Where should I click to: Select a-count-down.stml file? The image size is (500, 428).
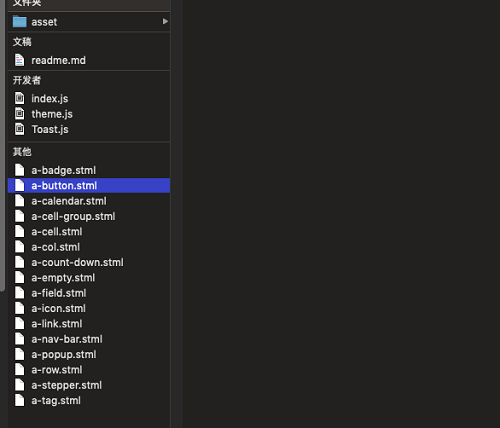click(x=89, y=262)
